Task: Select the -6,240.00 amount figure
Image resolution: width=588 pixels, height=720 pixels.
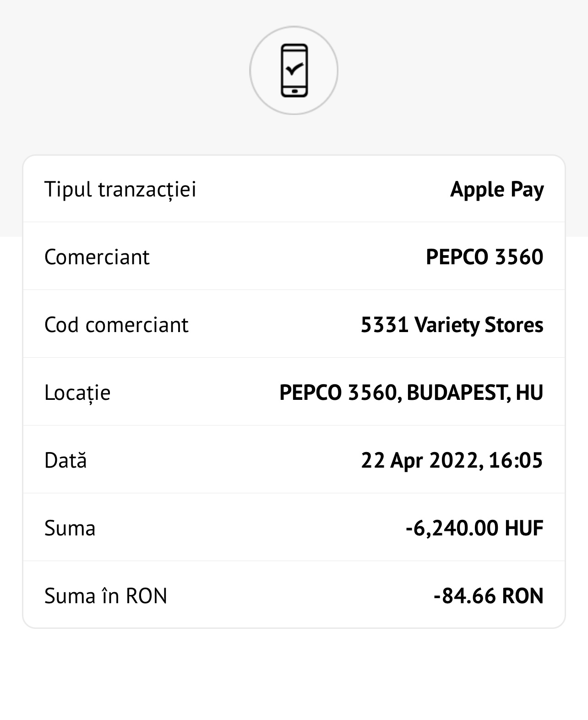Action: 452,528
